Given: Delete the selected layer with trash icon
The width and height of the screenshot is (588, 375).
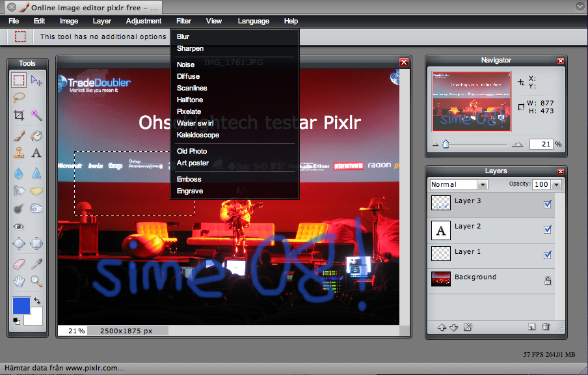Looking at the screenshot, I should 546,327.
